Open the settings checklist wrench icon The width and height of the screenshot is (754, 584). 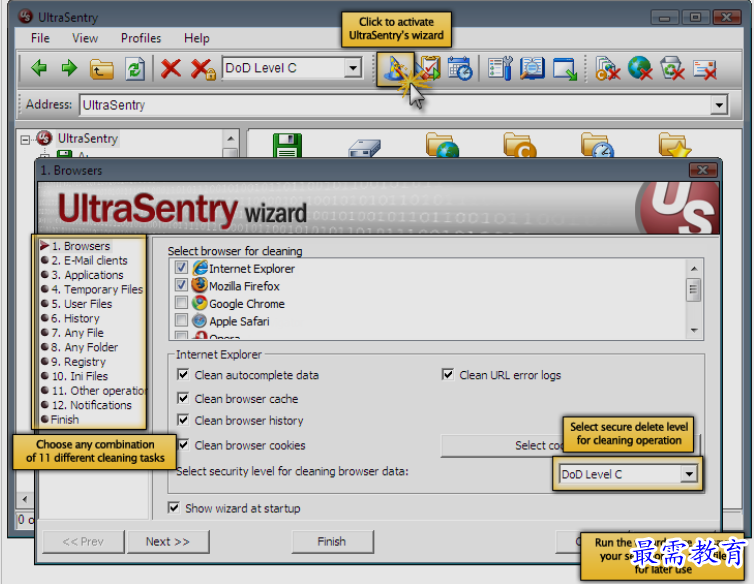click(x=500, y=68)
